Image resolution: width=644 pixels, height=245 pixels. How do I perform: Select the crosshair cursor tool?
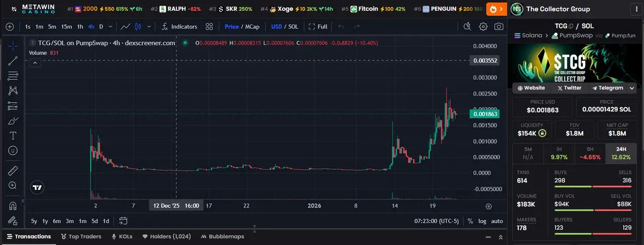pos(13,46)
